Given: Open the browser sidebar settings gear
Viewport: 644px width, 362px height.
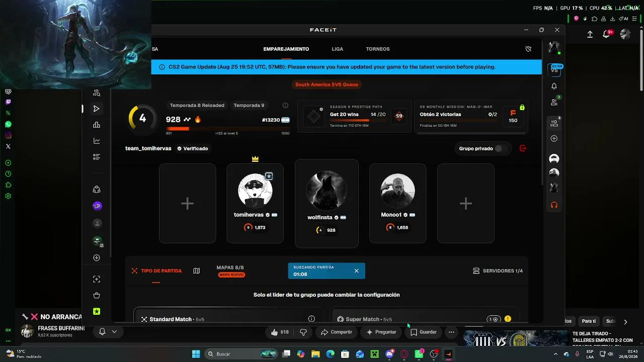Looking at the screenshot, I should coord(8,196).
